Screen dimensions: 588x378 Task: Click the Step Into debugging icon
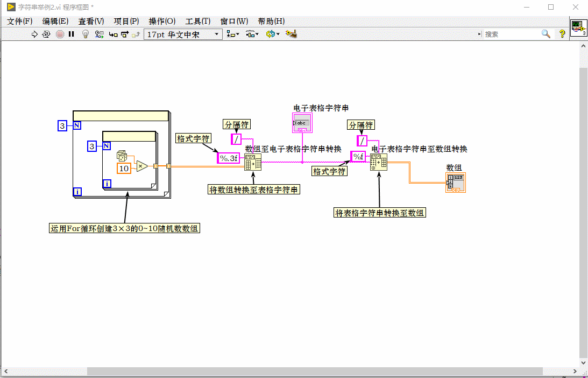point(113,34)
